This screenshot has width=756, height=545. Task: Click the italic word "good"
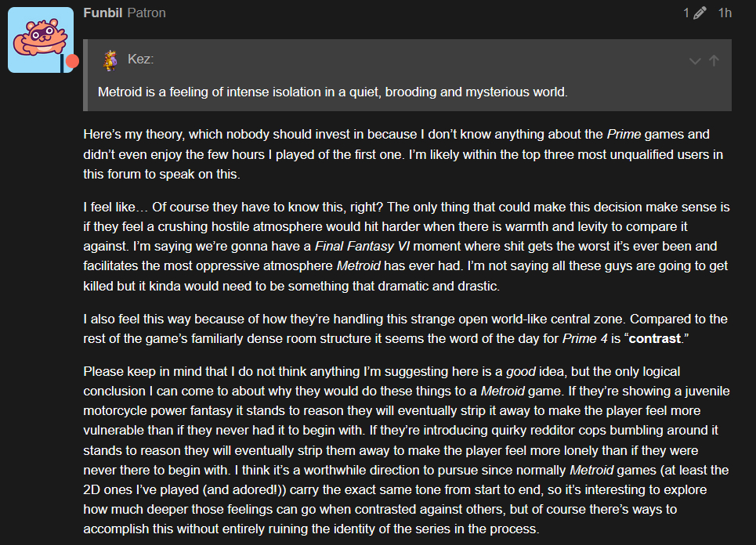520,370
